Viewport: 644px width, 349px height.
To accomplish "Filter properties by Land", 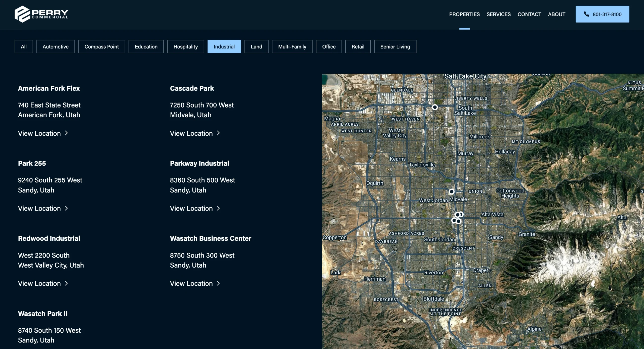I will (x=256, y=46).
